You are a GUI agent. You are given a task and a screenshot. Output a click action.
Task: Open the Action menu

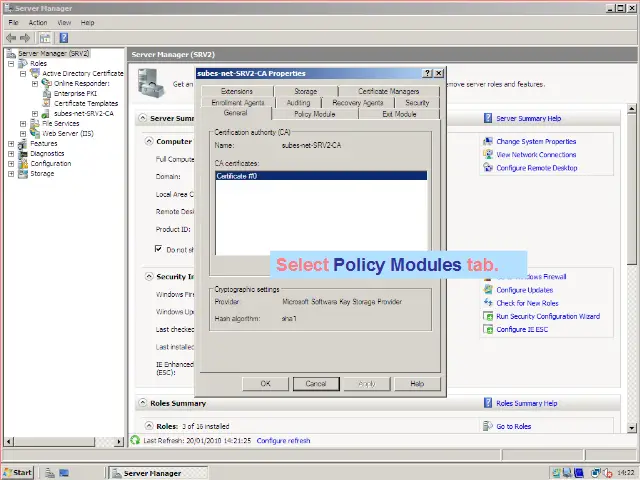coord(38,22)
